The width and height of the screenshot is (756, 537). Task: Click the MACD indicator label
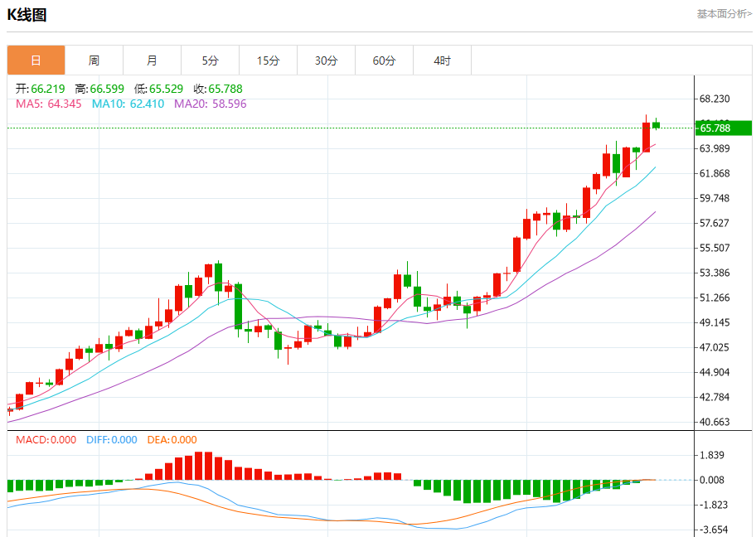point(46,440)
